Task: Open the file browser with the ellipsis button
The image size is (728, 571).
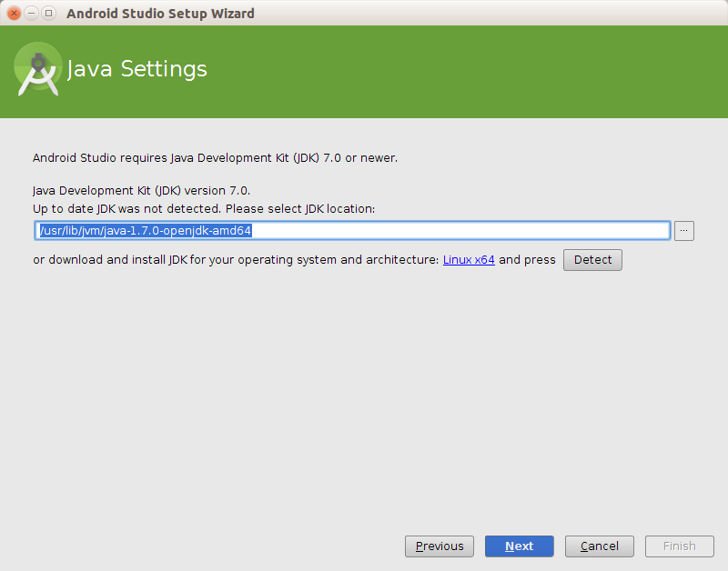Action: [683, 230]
